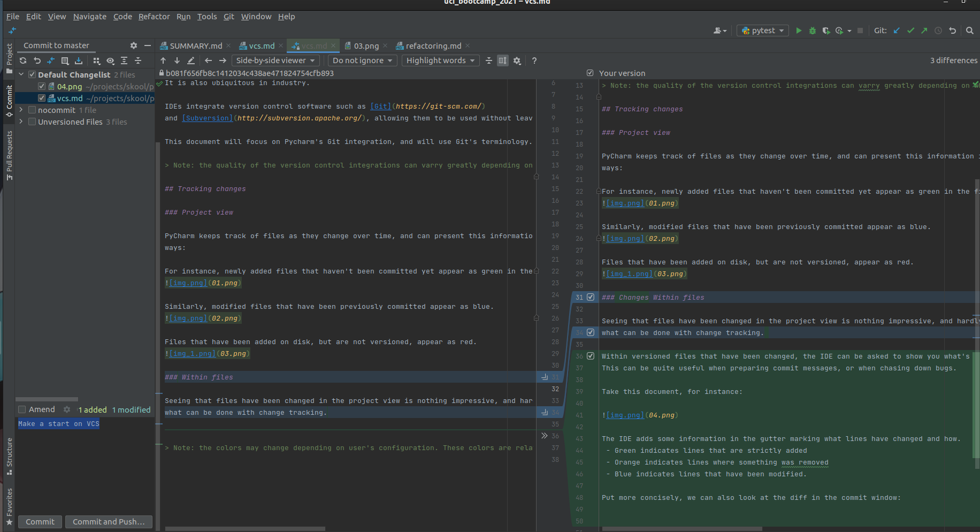Click the Git update project blue arrow
Screen dimensions: 980x532
[x=897, y=31]
